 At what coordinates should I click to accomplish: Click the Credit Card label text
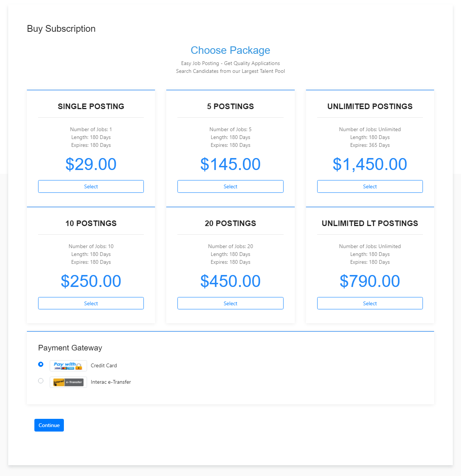point(104,366)
